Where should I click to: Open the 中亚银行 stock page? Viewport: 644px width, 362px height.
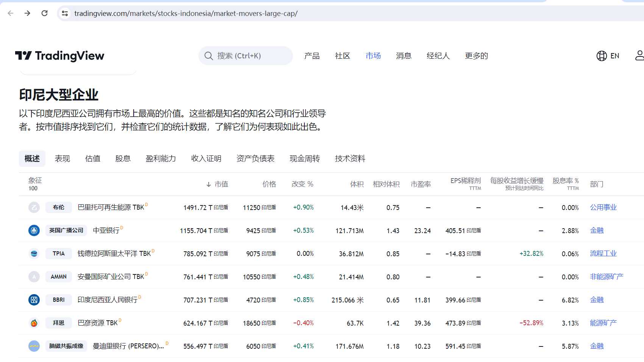click(106, 230)
